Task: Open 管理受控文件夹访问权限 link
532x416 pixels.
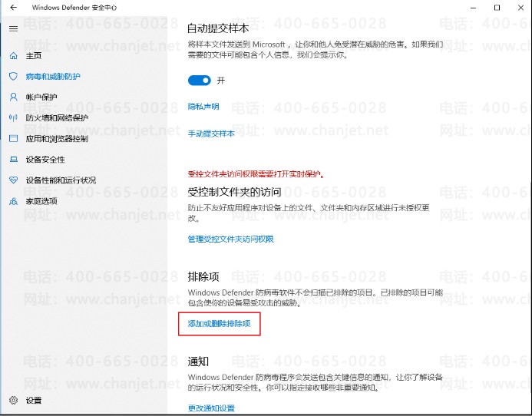Action: coord(231,239)
